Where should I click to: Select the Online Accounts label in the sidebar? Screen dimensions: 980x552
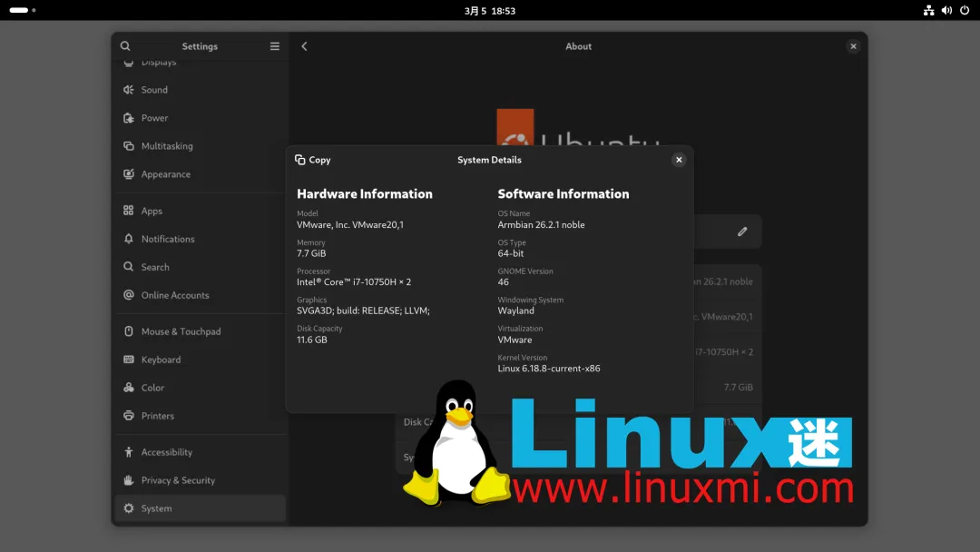(175, 295)
